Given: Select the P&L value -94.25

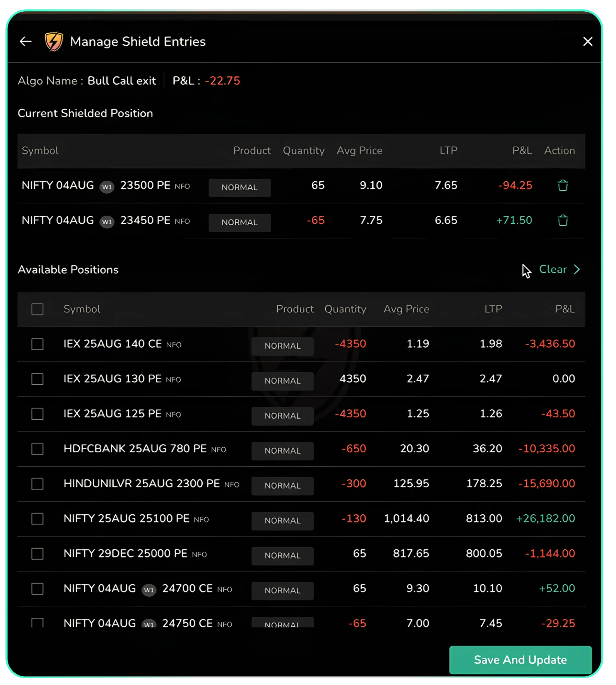Looking at the screenshot, I should coord(515,185).
